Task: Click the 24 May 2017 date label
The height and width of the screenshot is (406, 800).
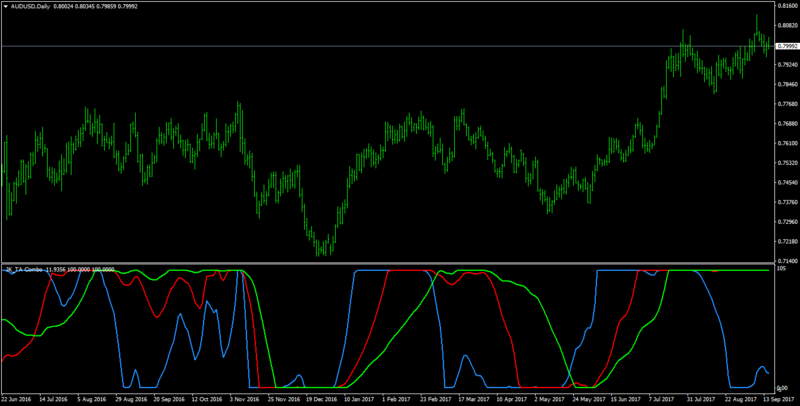Action: (x=588, y=399)
